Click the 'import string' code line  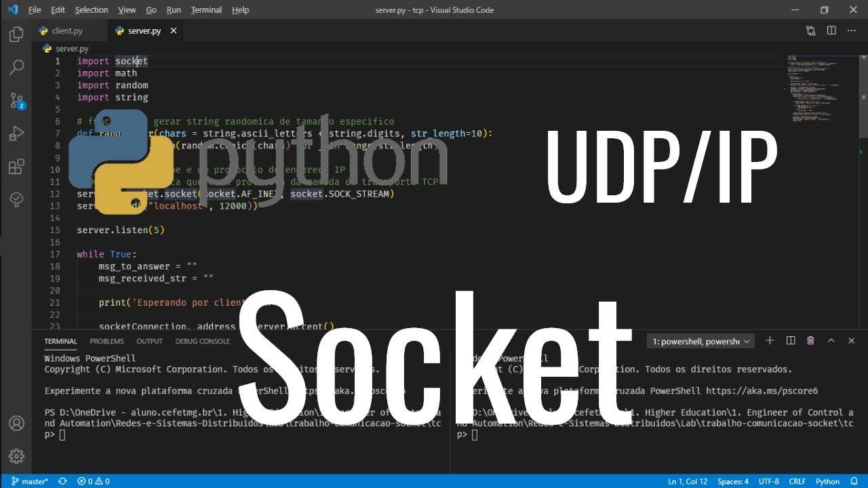click(113, 98)
